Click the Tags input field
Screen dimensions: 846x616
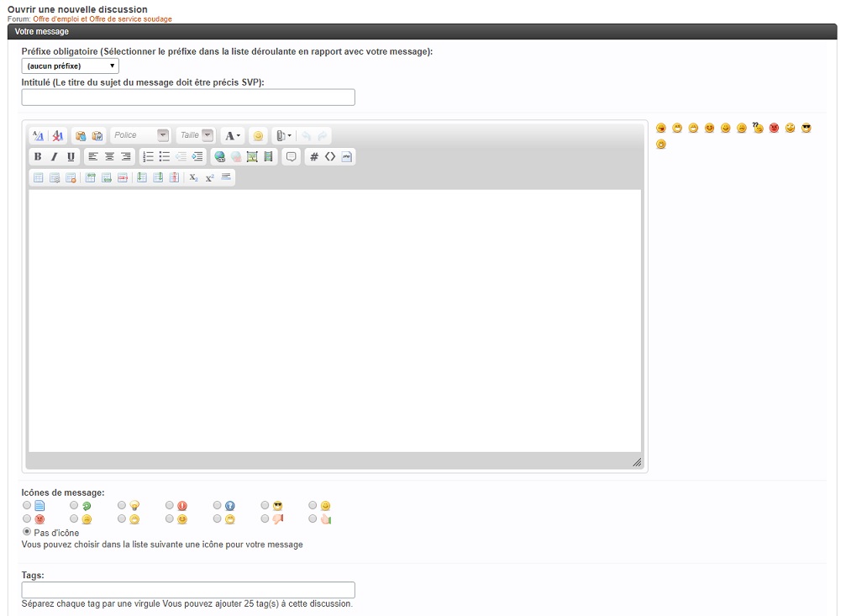pyautogui.click(x=188, y=590)
